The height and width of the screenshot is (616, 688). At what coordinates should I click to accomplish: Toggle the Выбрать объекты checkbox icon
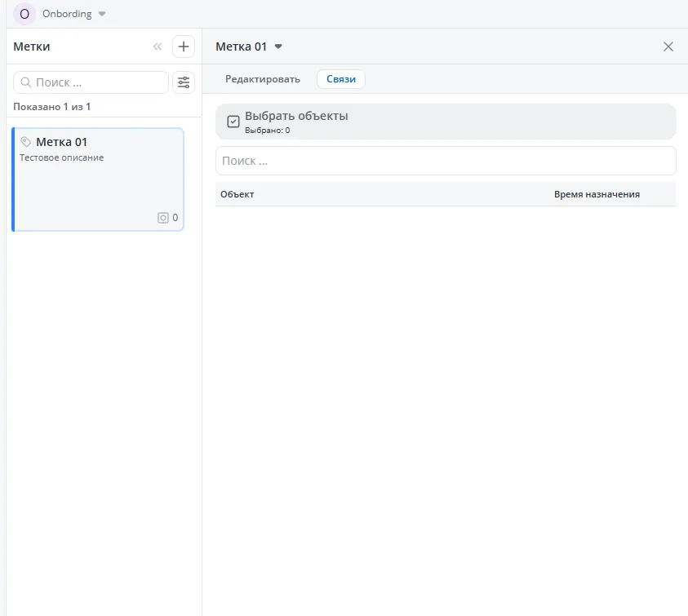(233, 122)
